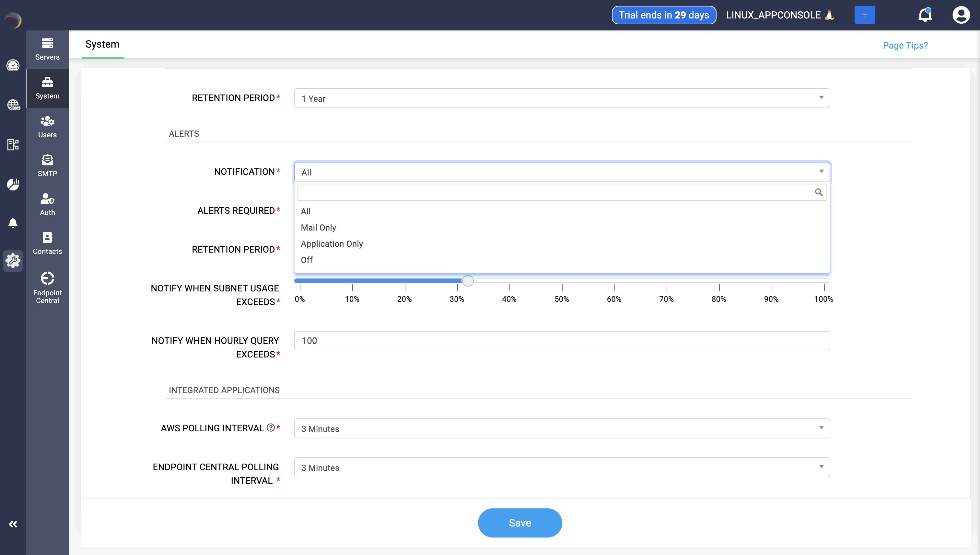The image size is (980, 555).
Task: Select Mail Only notification option
Action: [318, 228]
